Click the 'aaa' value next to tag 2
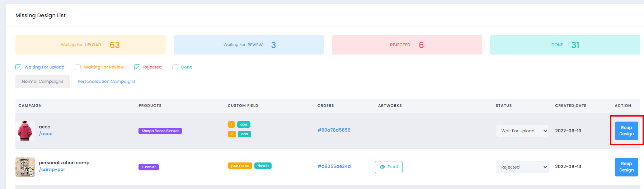The image size is (644, 189). pos(244,134)
